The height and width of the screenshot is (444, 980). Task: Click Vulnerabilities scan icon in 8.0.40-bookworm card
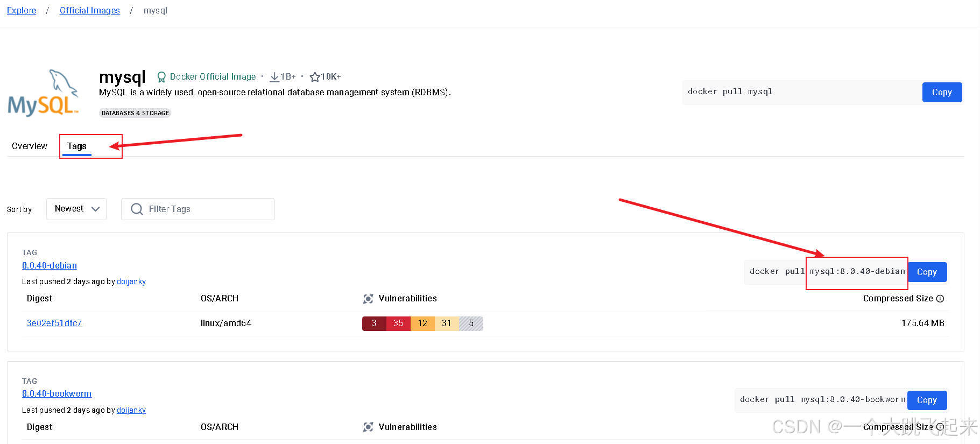point(368,427)
